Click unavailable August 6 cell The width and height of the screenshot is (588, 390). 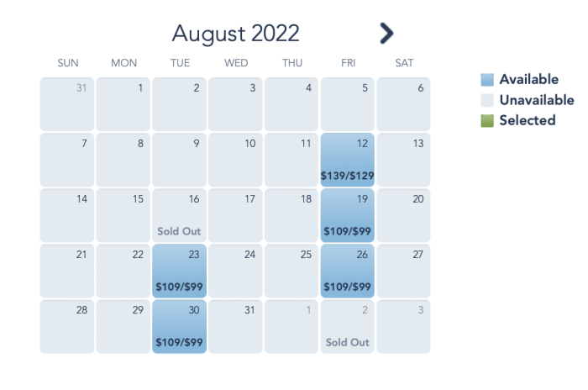403,104
